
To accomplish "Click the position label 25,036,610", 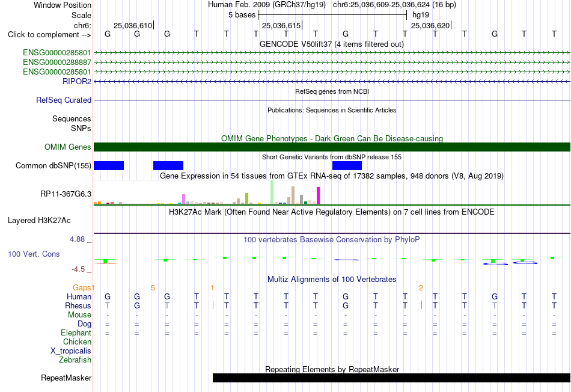I will (133, 25).
